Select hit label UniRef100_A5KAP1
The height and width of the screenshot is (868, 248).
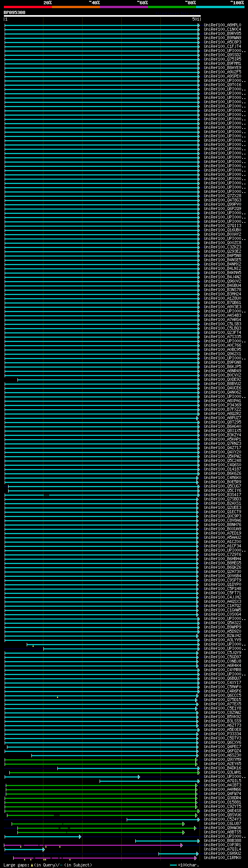pyautogui.click(x=222, y=439)
